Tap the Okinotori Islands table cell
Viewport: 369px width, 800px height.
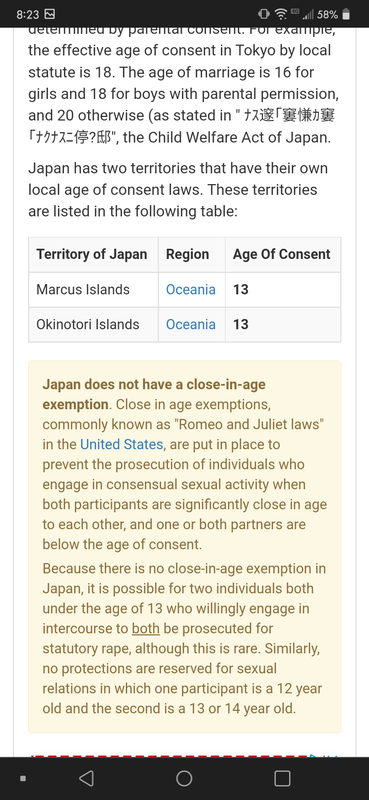93,324
